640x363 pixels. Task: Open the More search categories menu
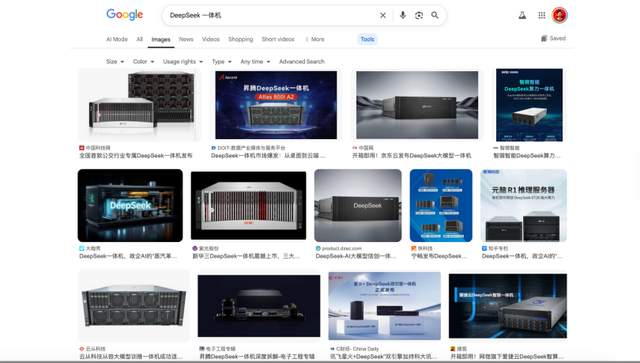click(x=315, y=39)
